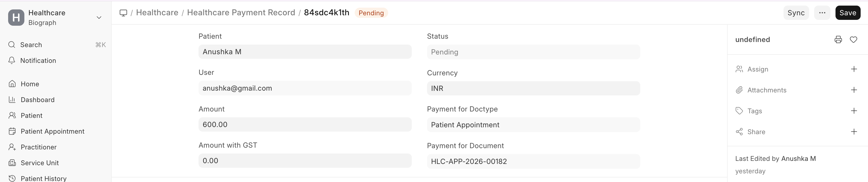Select the Dashboard icon in sidebar
The image size is (868, 182).
coord(12,100)
